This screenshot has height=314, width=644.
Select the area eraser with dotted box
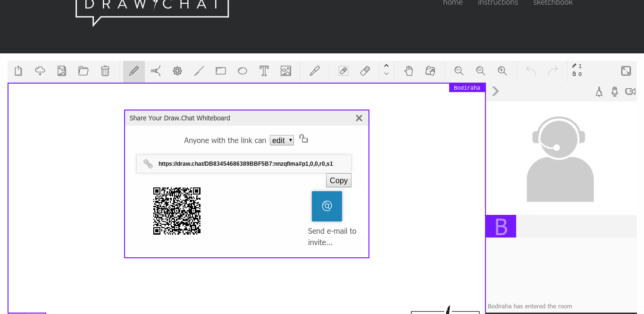coord(343,71)
